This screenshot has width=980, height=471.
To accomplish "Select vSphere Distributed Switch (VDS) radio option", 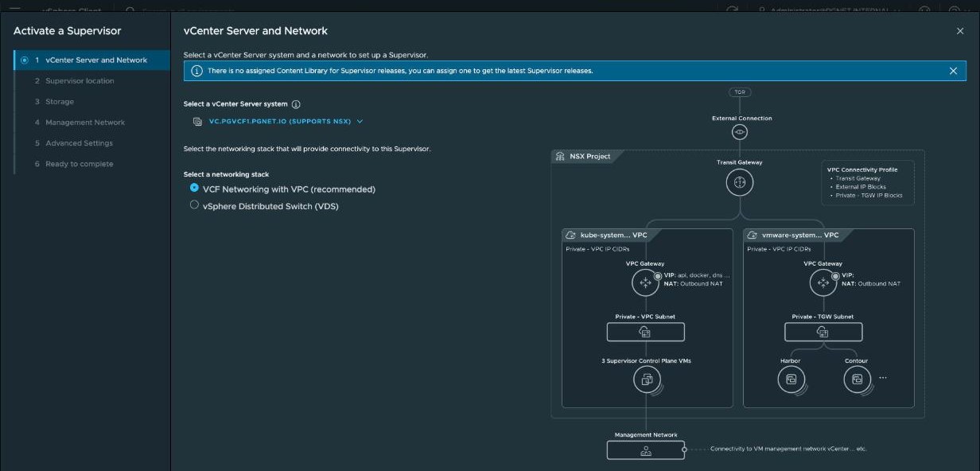I will pos(194,205).
